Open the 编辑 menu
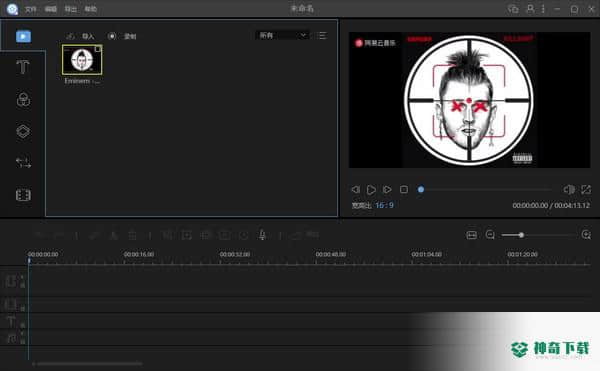This screenshot has height=371, width=600. click(51, 9)
